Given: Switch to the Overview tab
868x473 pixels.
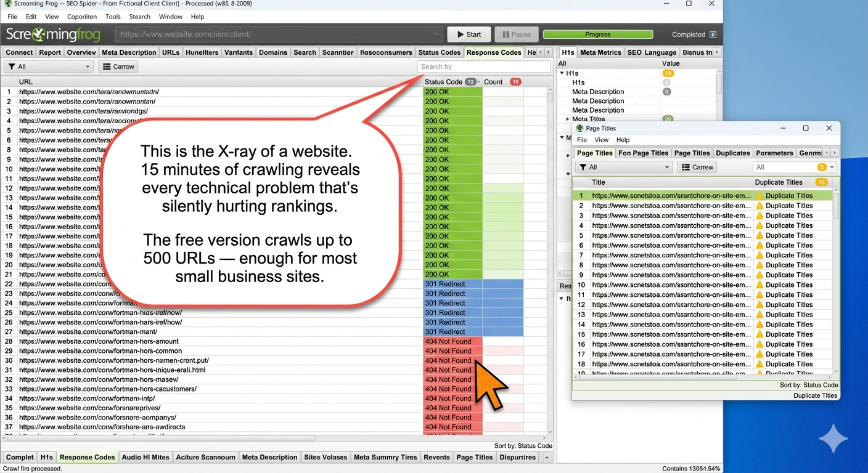Looking at the screenshot, I should point(81,52).
